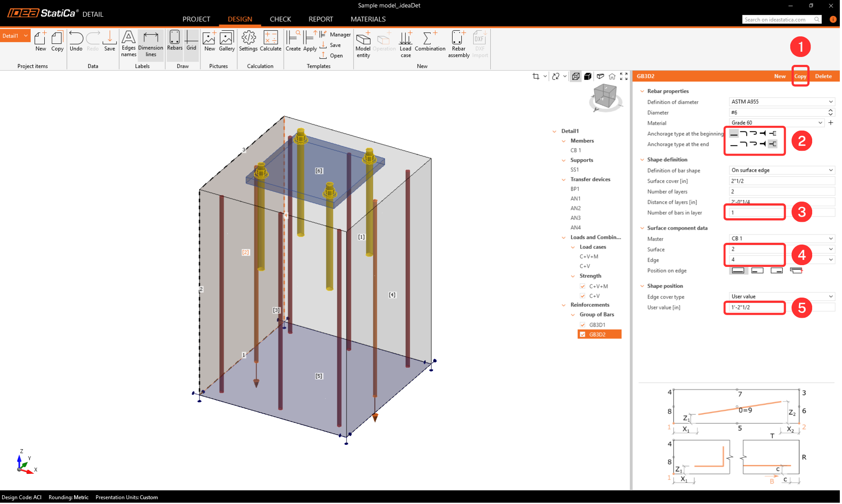Toggle the C+V strength checkbox
Image resolution: width=842 pixels, height=504 pixels.
pyautogui.click(x=582, y=296)
